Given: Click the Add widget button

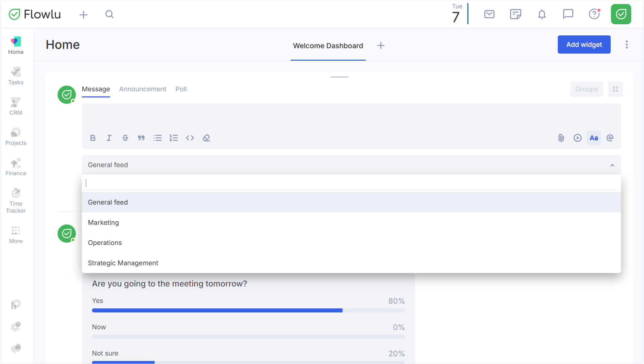Looking at the screenshot, I should pos(584,44).
